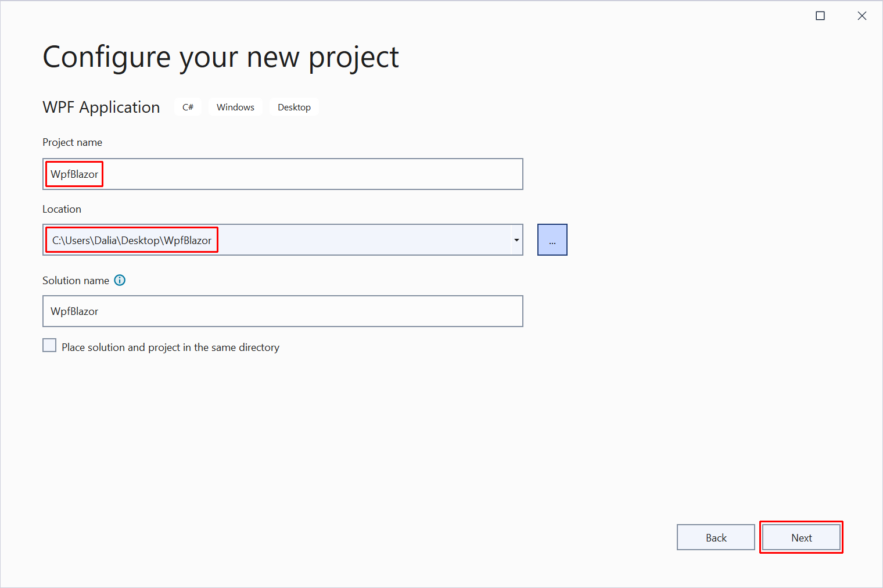883x588 pixels.
Task: Select the C# language tag
Action: [188, 107]
